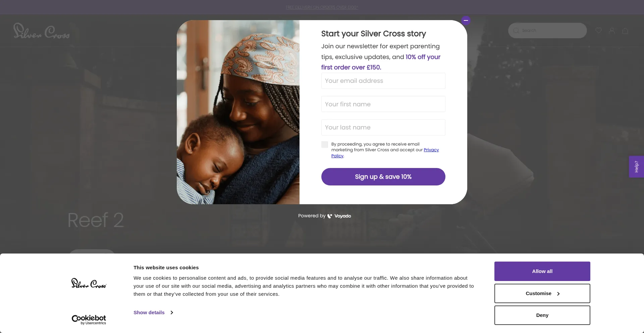644x333 pixels.
Task: Deny cookies with the Deny button
Action: tap(542, 315)
